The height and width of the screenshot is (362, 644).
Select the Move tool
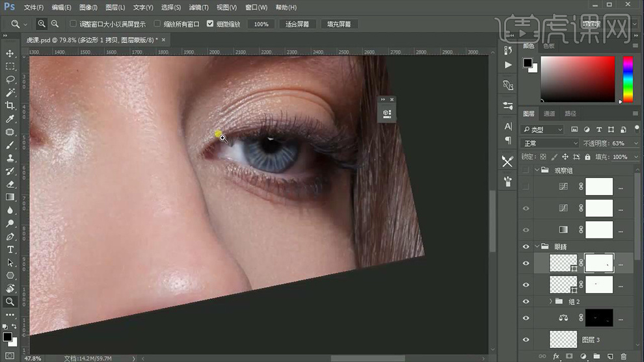pos(10,53)
